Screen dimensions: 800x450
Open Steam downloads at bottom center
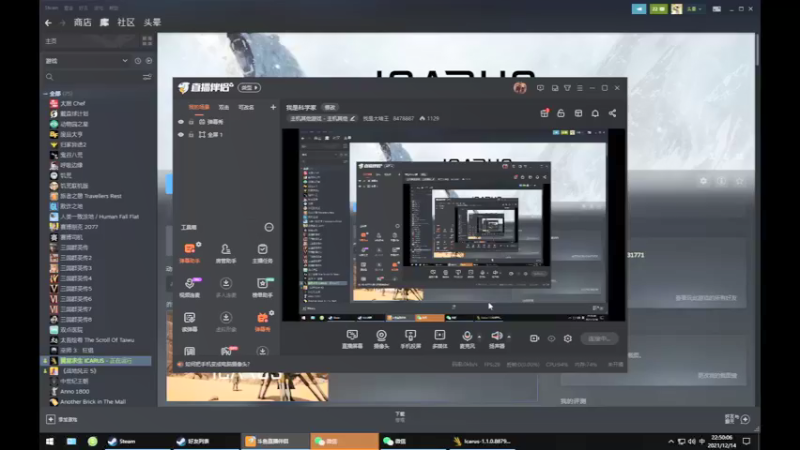tap(400, 417)
